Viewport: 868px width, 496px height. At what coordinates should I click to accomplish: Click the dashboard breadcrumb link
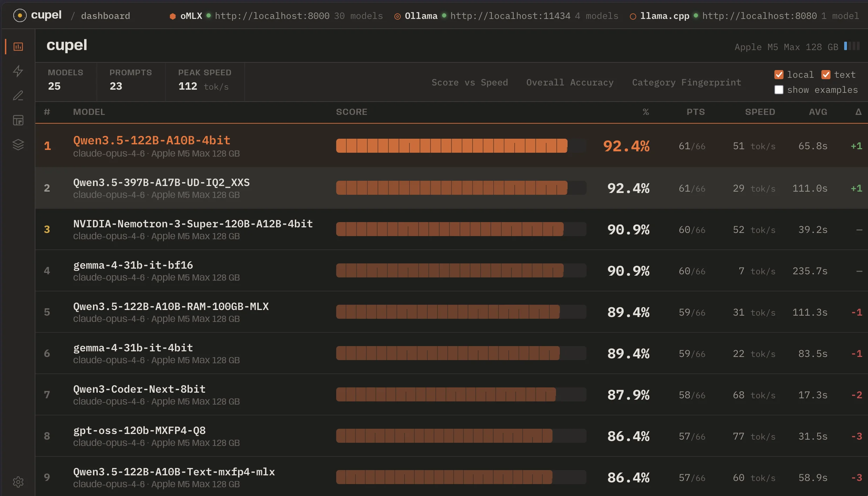(x=105, y=16)
